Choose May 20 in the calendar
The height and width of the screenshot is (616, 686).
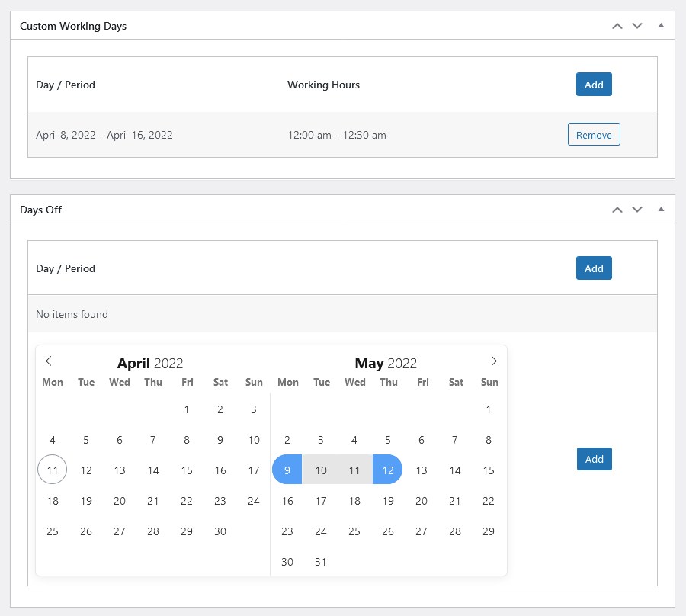coord(422,500)
